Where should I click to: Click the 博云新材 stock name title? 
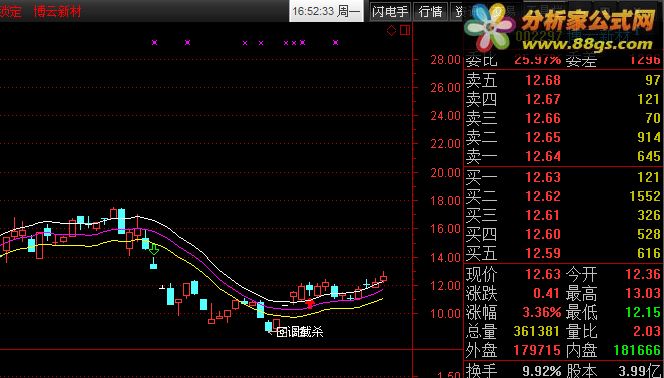pos(58,11)
